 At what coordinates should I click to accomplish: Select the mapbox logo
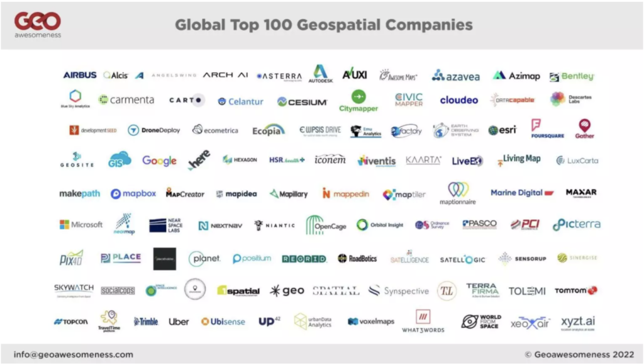click(x=133, y=193)
